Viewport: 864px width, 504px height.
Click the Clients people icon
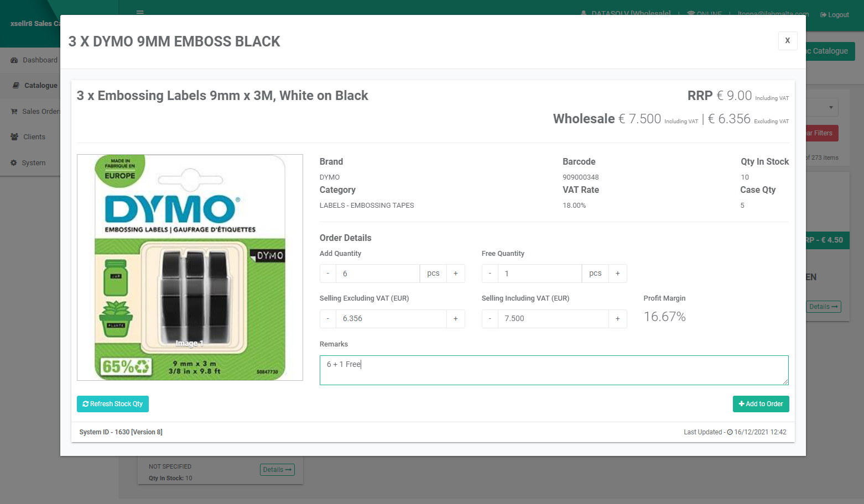pos(14,136)
